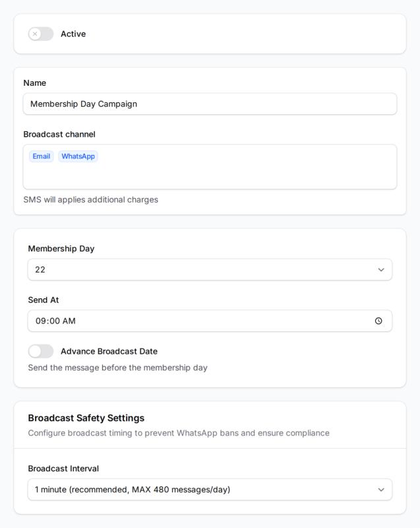Click the Membership Day selector showing 22

[210, 269]
